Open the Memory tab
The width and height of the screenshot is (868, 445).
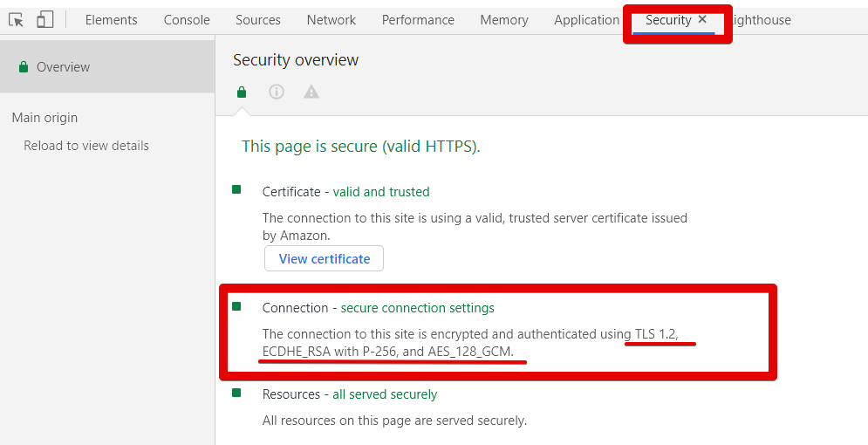(504, 20)
